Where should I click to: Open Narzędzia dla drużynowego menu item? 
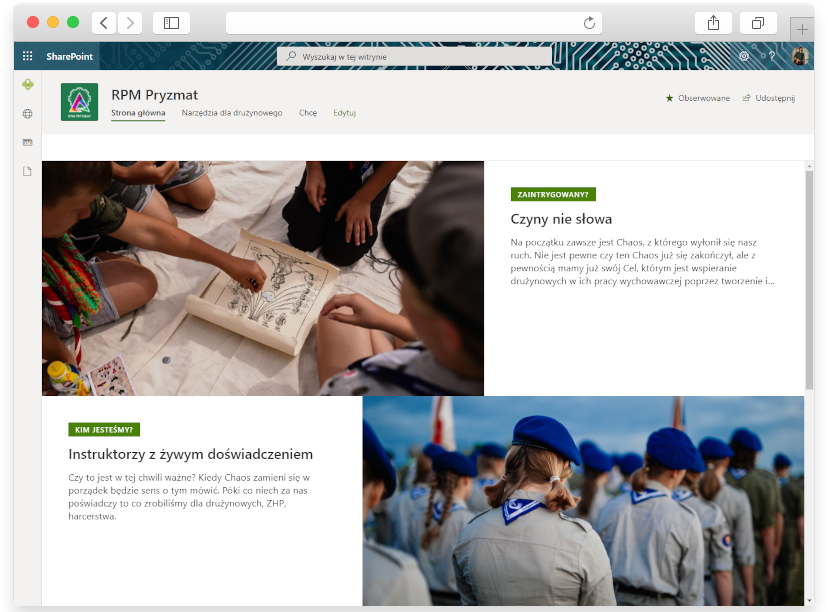coord(232,113)
